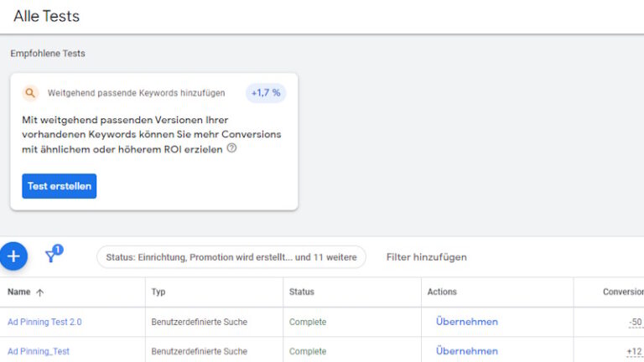Sort by the Conversions column header
Image resolution: width=644 pixels, height=362 pixels.
[x=622, y=292]
